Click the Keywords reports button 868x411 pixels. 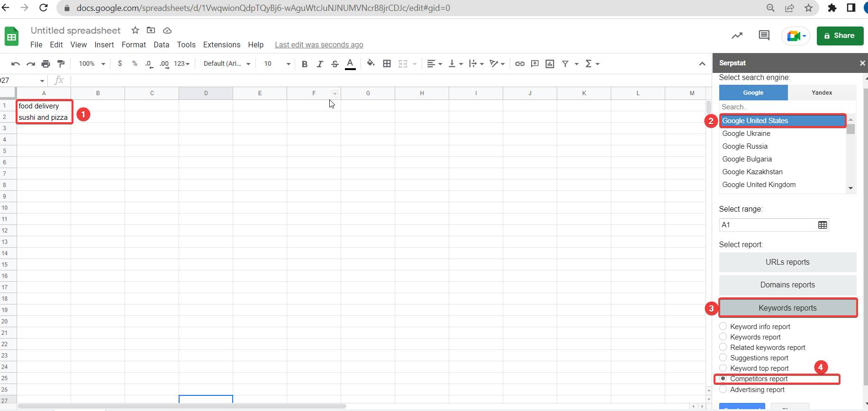[787, 308]
